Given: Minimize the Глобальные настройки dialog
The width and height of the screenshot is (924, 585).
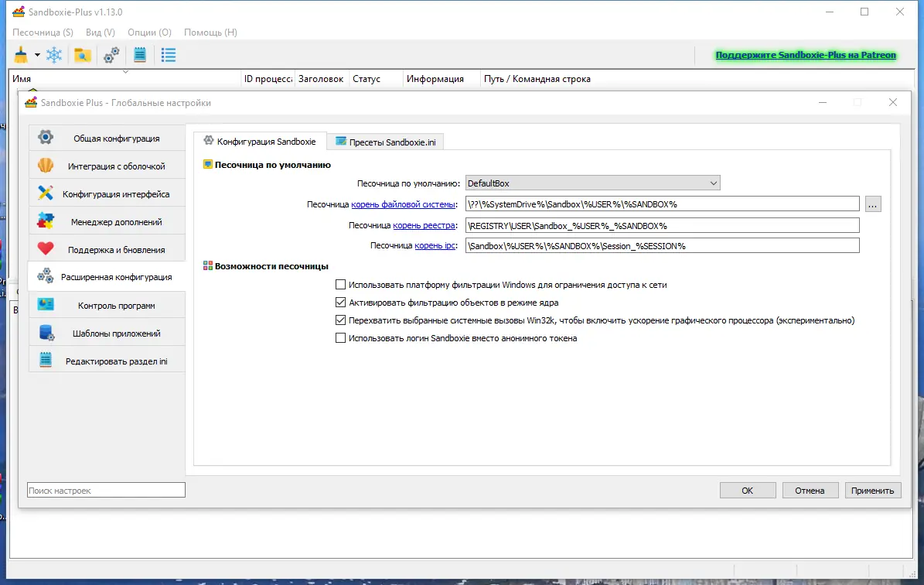Looking at the screenshot, I should click(x=823, y=103).
